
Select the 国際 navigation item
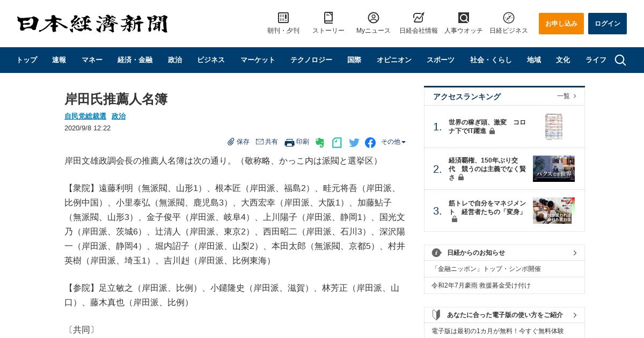click(x=354, y=60)
